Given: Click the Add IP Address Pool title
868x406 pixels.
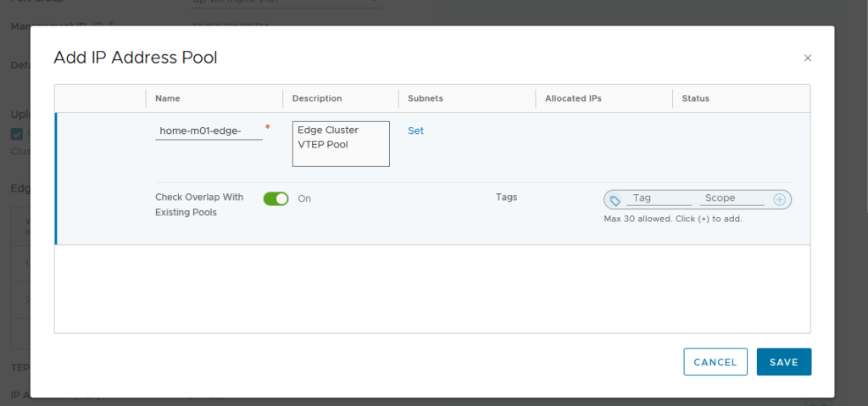Looking at the screenshot, I should 136,58.
